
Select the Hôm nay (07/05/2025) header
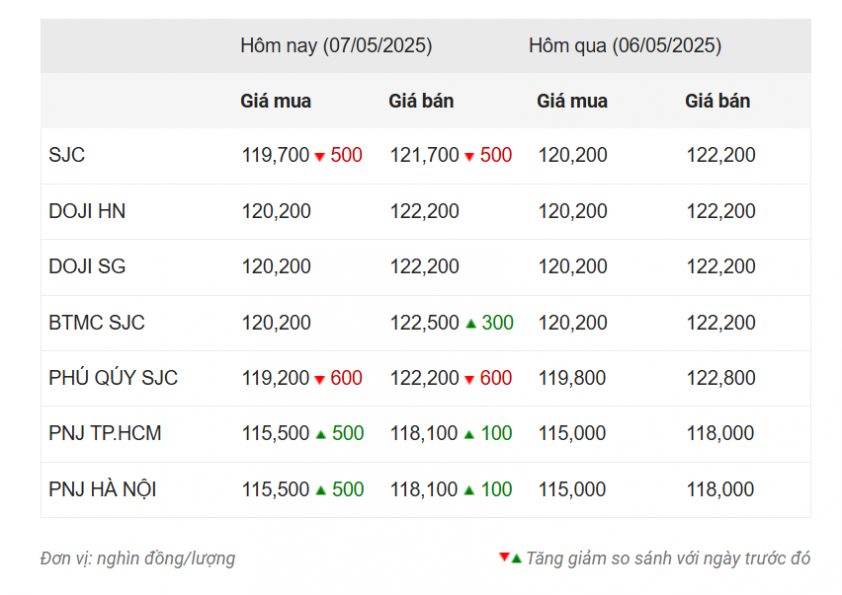[336, 46]
